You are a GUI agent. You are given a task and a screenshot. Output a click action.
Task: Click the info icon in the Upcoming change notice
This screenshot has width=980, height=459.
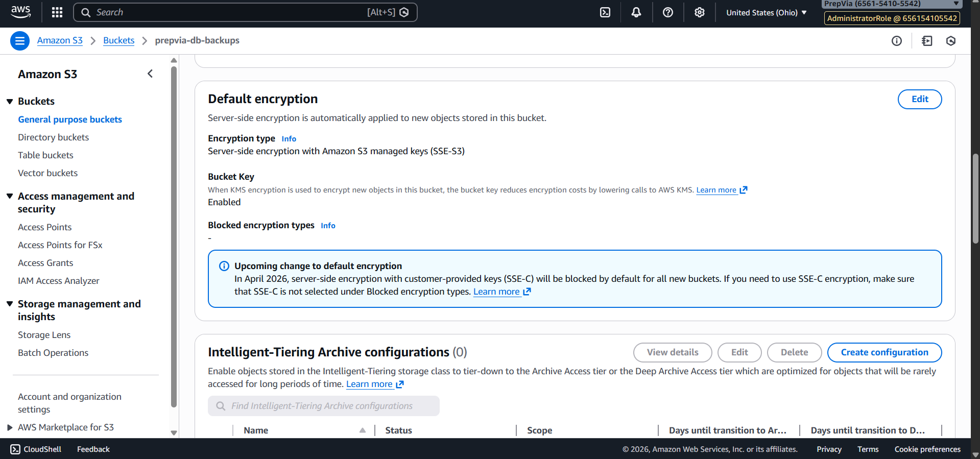pos(224,266)
